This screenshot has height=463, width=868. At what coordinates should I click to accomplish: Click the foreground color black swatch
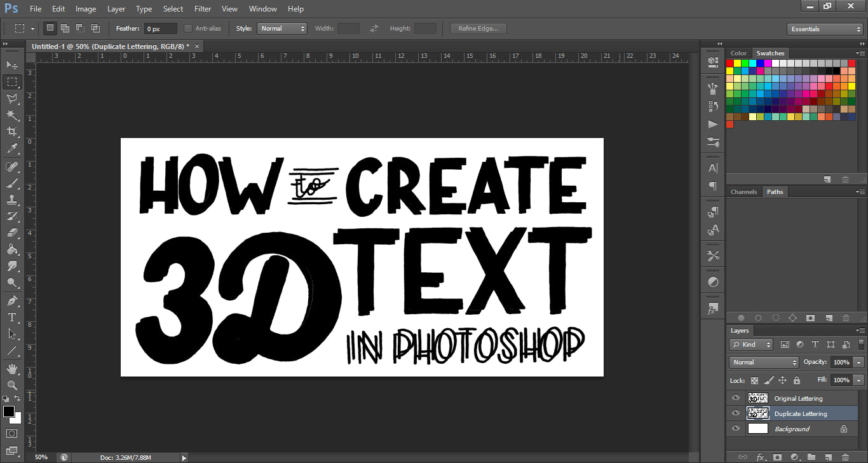coord(8,411)
